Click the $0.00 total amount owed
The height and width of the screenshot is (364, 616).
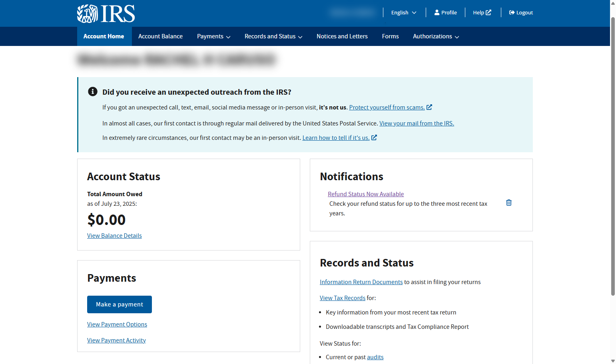[x=106, y=220]
